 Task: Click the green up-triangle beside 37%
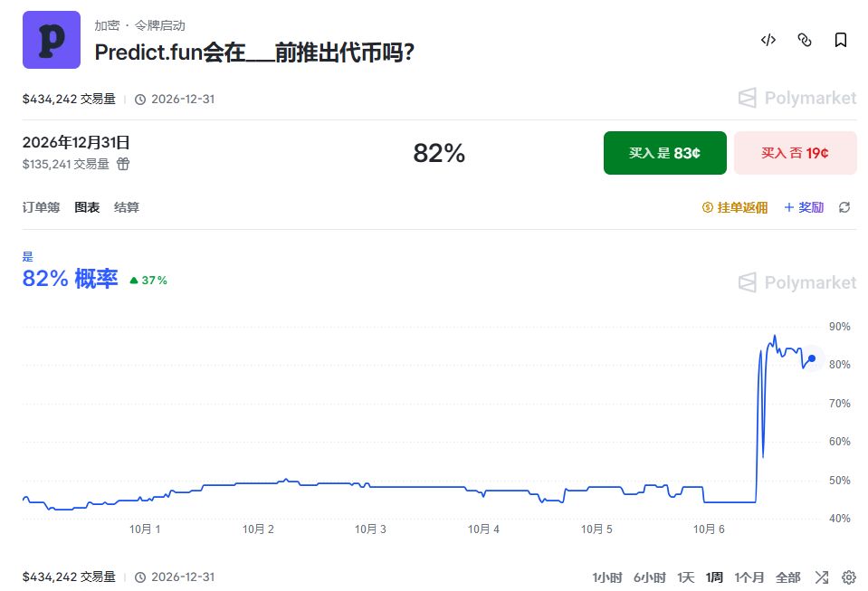(x=133, y=281)
